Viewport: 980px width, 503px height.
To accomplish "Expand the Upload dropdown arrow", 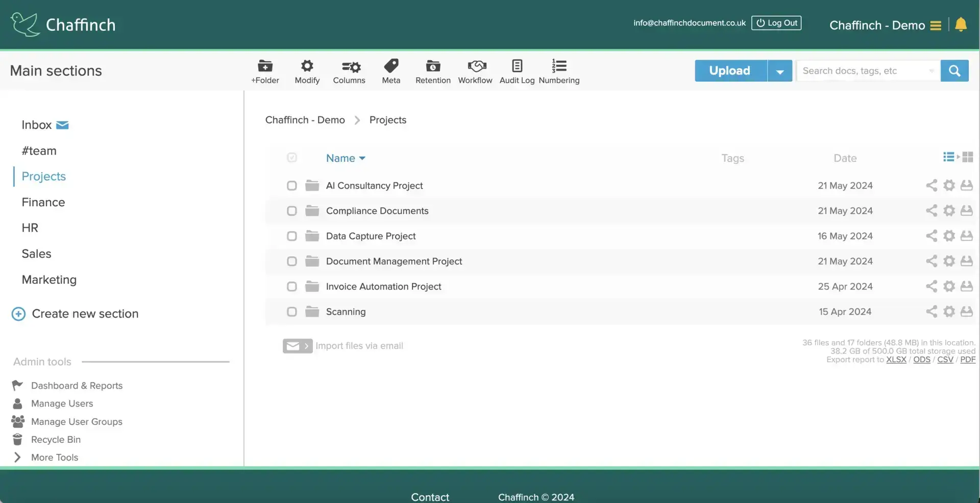I will click(779, 71).
